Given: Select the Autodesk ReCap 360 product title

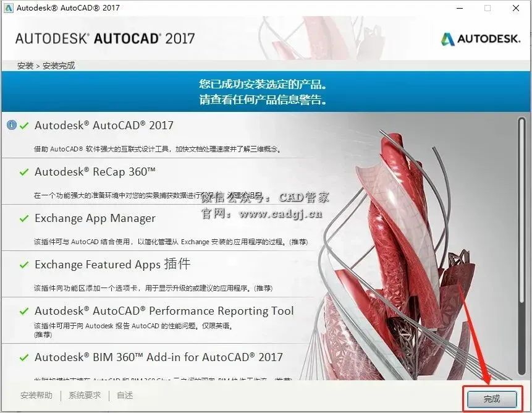Looking at the screenshot, I should tap(95, 172).
